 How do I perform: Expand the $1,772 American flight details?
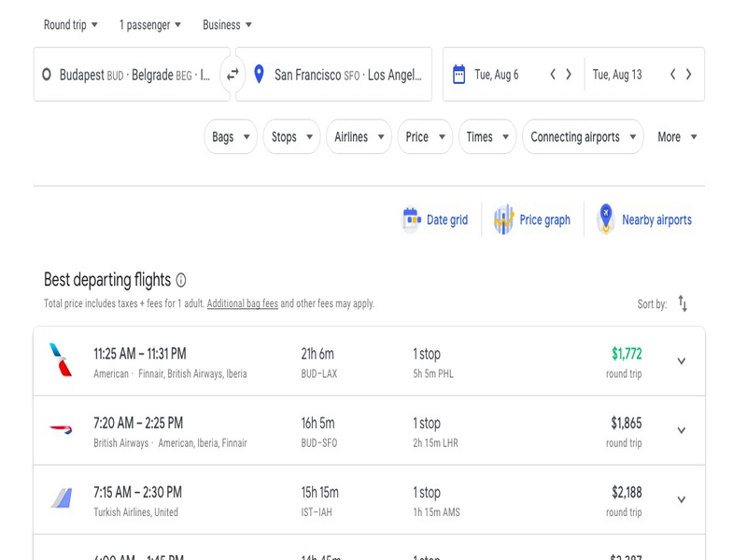[682, 361]
